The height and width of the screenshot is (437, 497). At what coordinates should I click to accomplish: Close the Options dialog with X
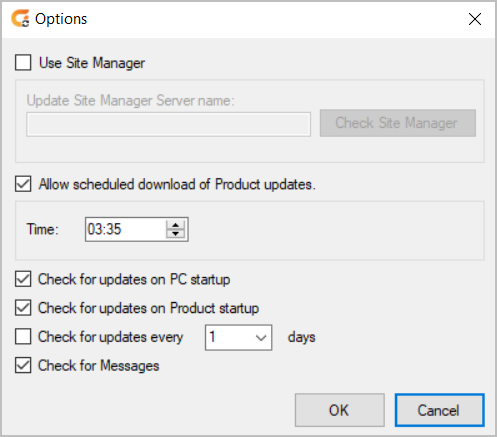(475, 19)
